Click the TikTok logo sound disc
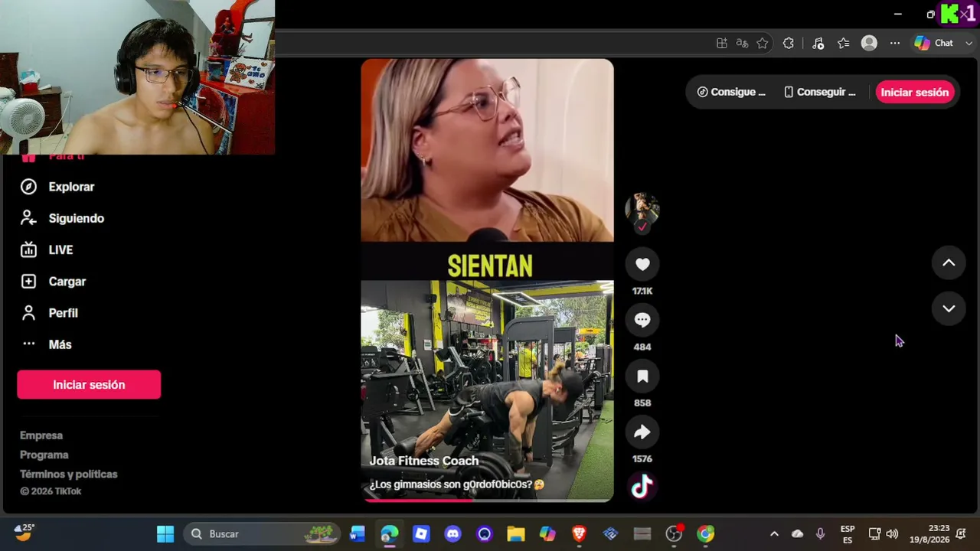The height and width of the screenshot is (551, 980). [x=642, y=487]
